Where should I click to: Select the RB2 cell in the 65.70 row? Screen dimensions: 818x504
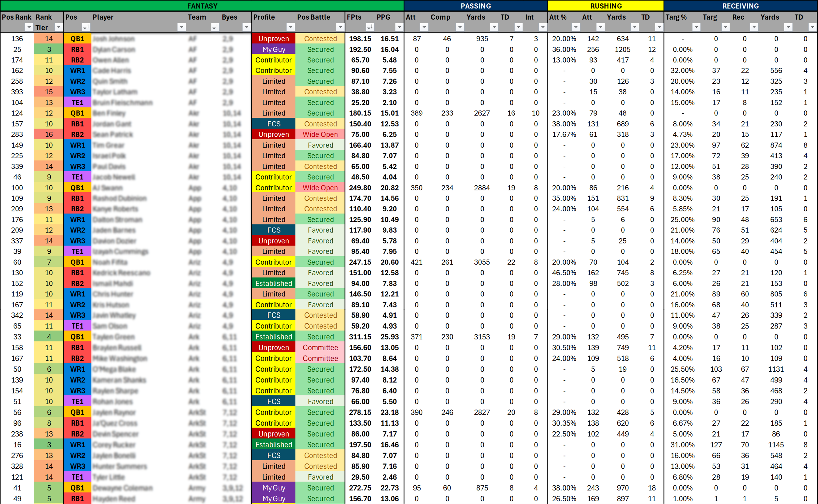[77, 60]
